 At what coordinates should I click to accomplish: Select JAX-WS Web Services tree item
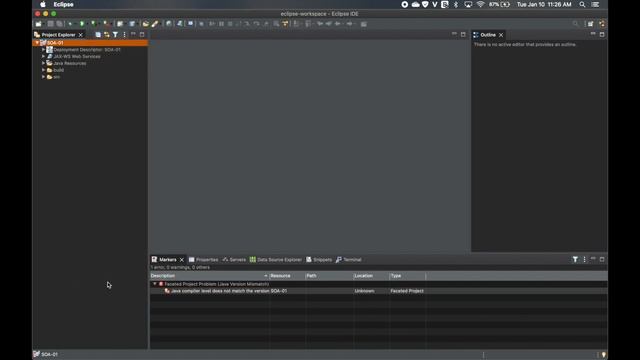(77, 56)
